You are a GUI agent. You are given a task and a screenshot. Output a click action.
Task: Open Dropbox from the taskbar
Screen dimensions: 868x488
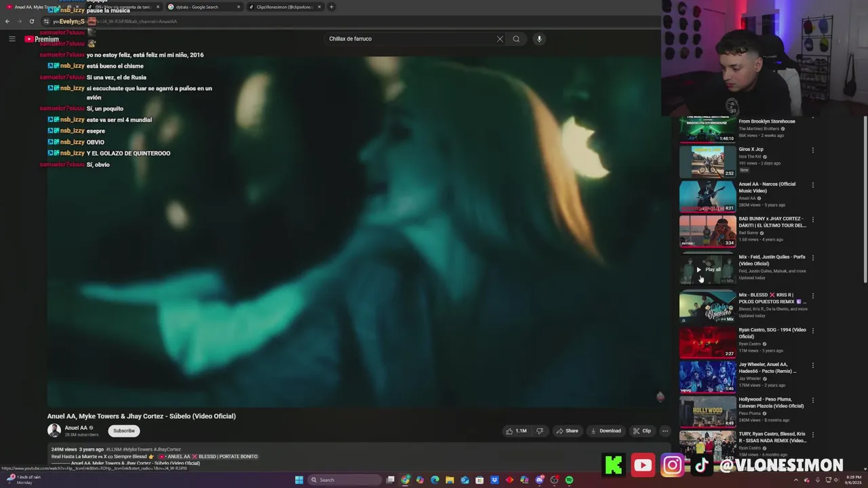pos(494,480)
